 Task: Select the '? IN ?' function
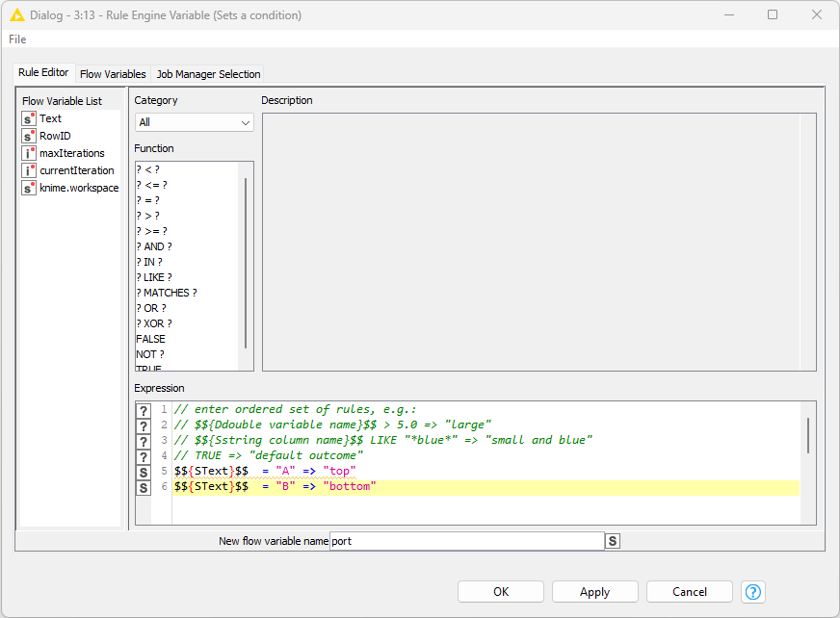click(x=149, y=262)
